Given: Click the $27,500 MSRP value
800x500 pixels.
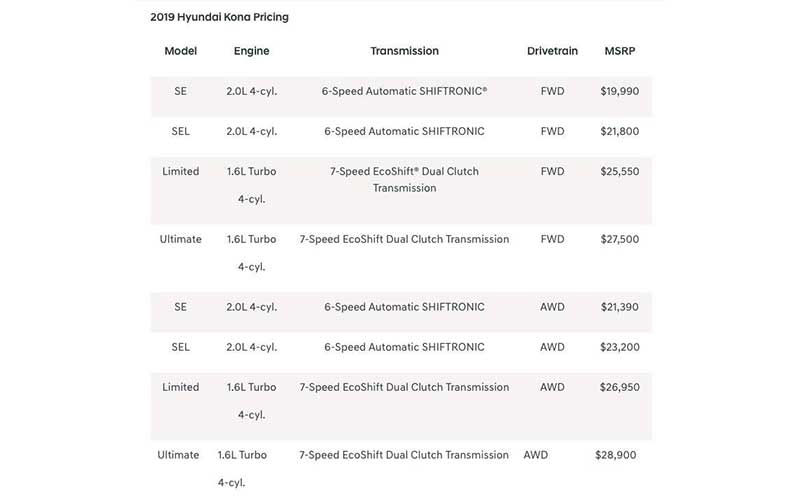Looking at the screenshot, I should pyautogui.click(x=619, y=239).
